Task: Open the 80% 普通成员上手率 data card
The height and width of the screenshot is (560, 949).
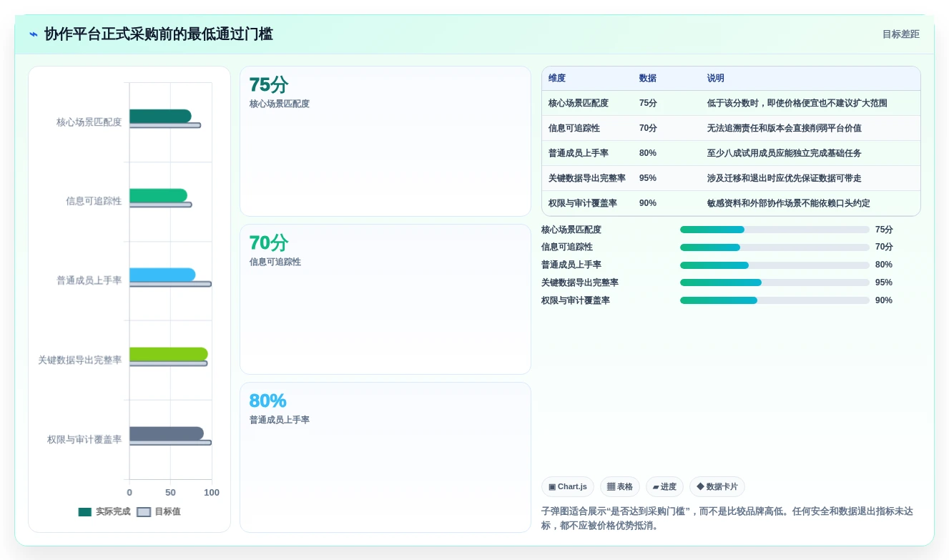Action: click(x=385, y=458)
